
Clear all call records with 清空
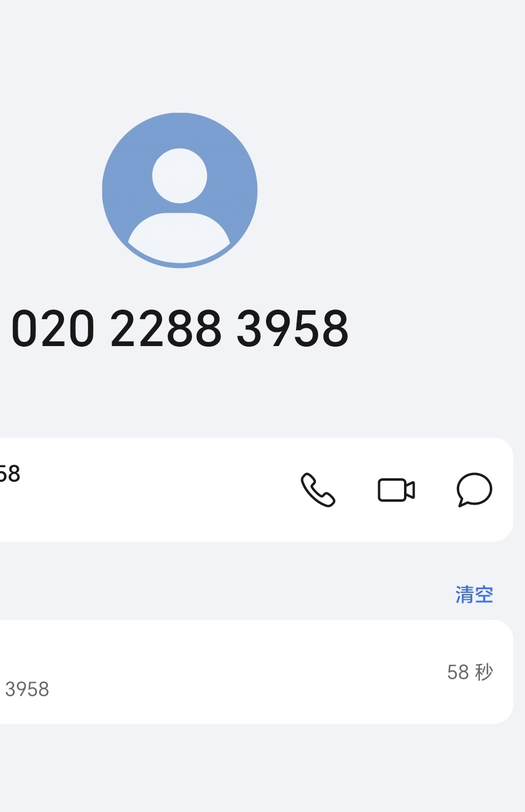pyautogui.click(x=474, y=595)
